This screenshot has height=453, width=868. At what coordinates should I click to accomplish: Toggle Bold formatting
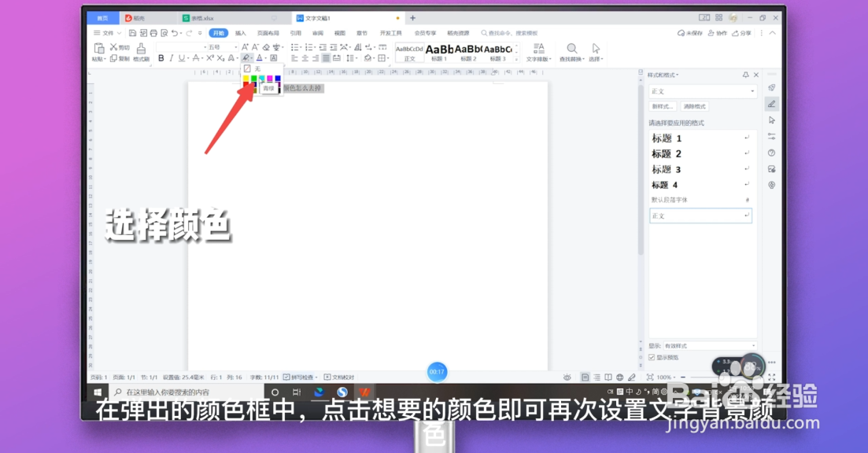(161, 58)
